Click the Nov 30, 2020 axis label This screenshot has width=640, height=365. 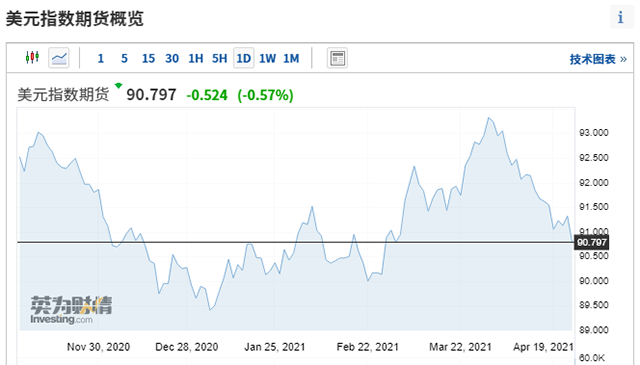pyautogui.click(x=98, y=347)
